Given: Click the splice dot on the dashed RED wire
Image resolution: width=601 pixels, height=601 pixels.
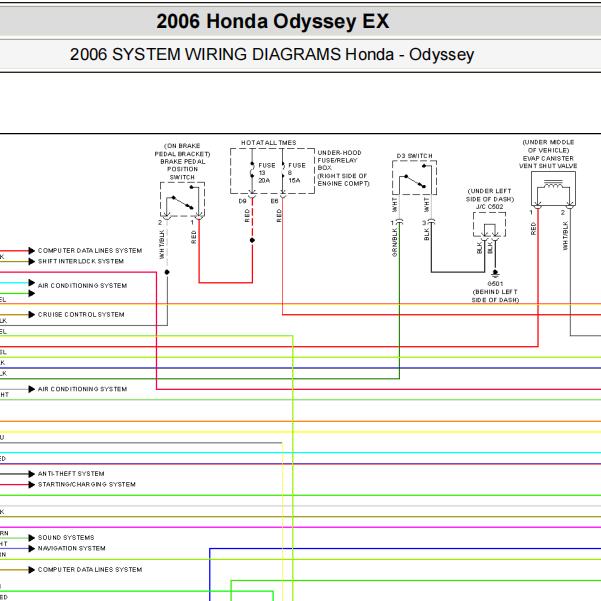Looking at the screenshot, I should (x=252, y=240).
